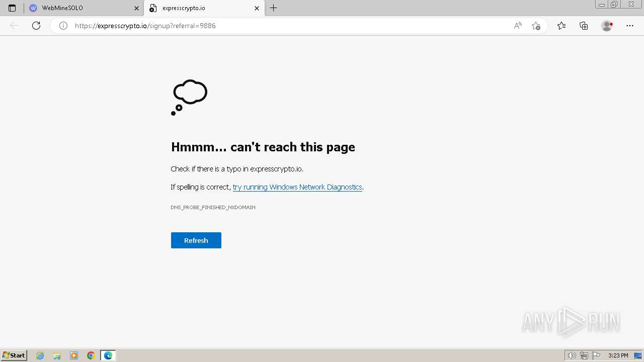Click the blue Refresh button
This screenshot has height=362, width=644.
click(196, 240)
